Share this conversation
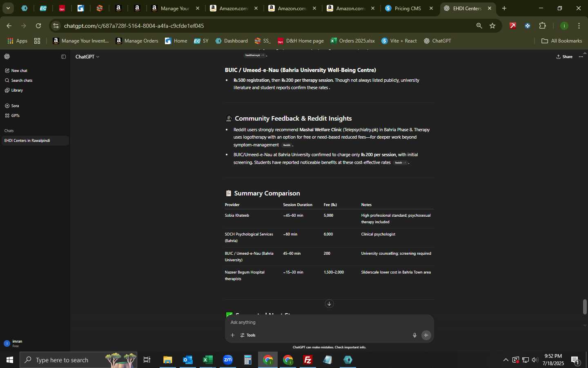This screenshot has height=368, width=588. pyautogui.click(x=564, y=57)
